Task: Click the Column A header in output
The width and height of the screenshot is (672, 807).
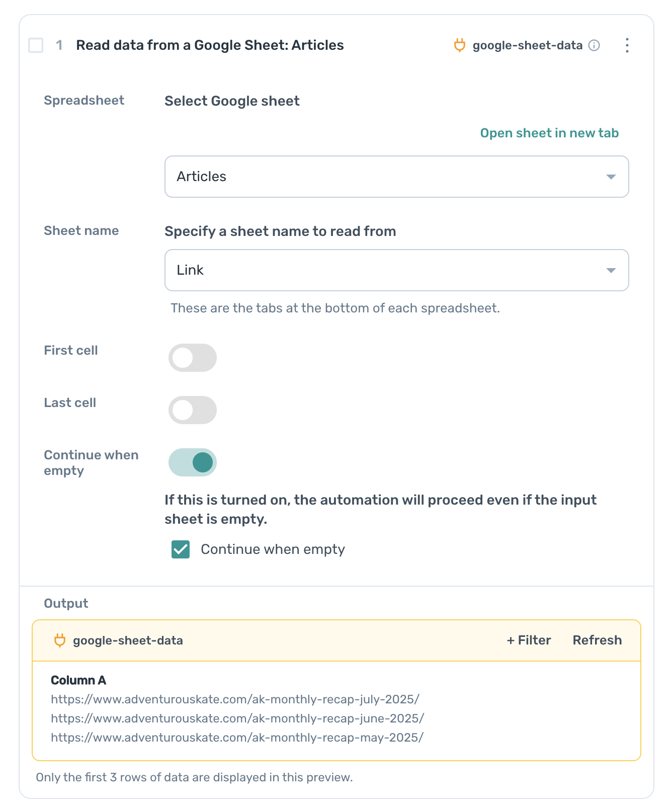Action: [x=78, y=680]
